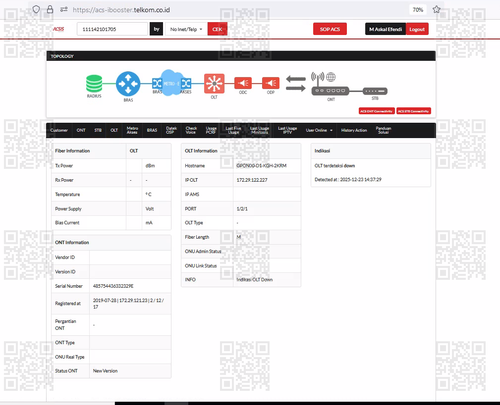The image size is (500, 405).
Task: Open the Last Usage Minitools tab
Action: tap(259, 130)
